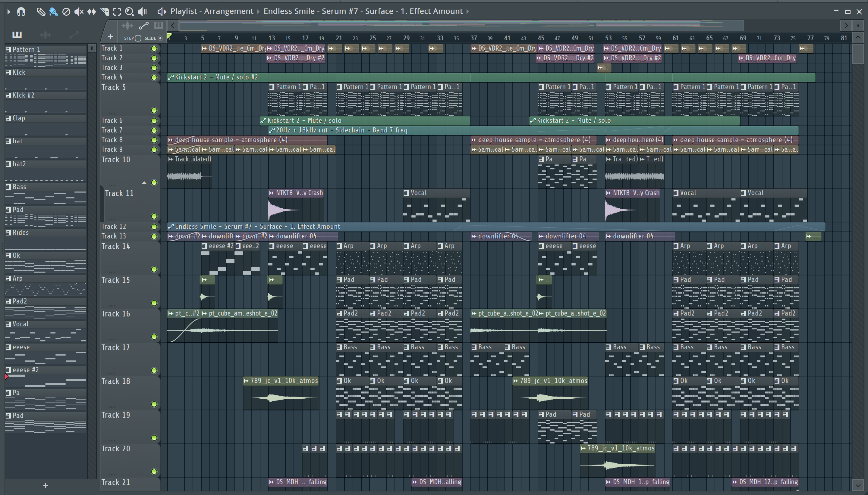
Task: Open the playlist options button at scrollbar end
Action: pos(858,26)
